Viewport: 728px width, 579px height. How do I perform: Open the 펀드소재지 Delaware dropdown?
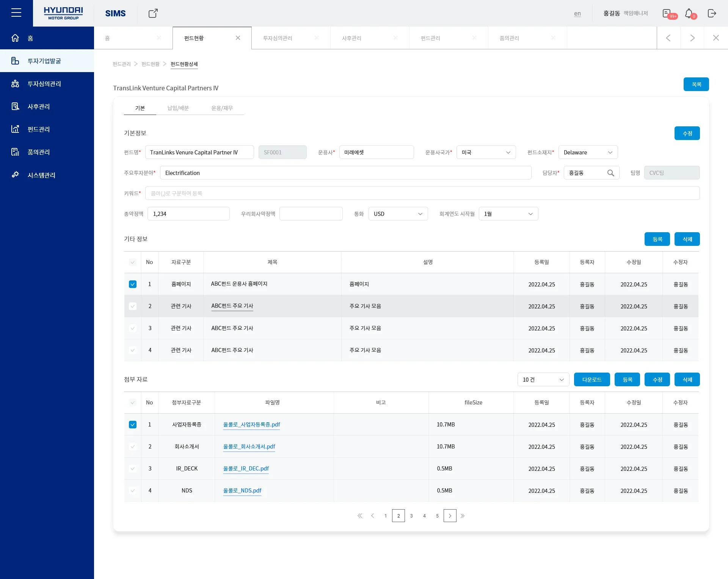click(x=588, y=152)
